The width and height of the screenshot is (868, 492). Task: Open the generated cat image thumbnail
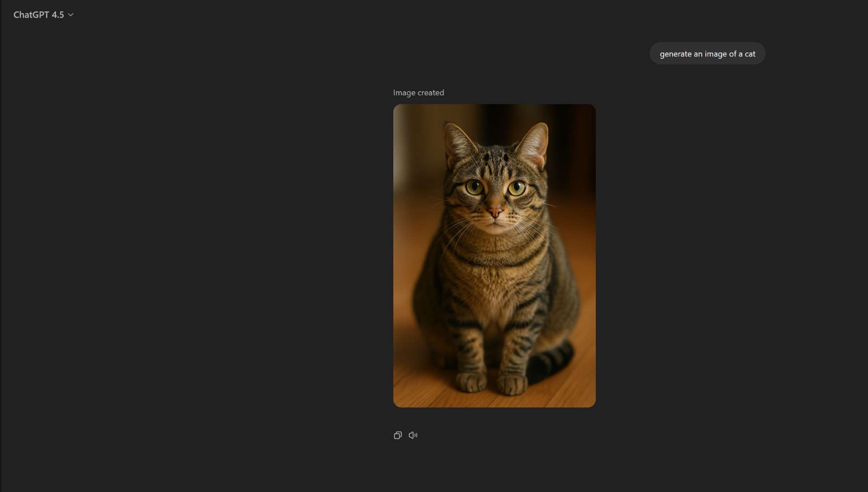click(494, 256)
